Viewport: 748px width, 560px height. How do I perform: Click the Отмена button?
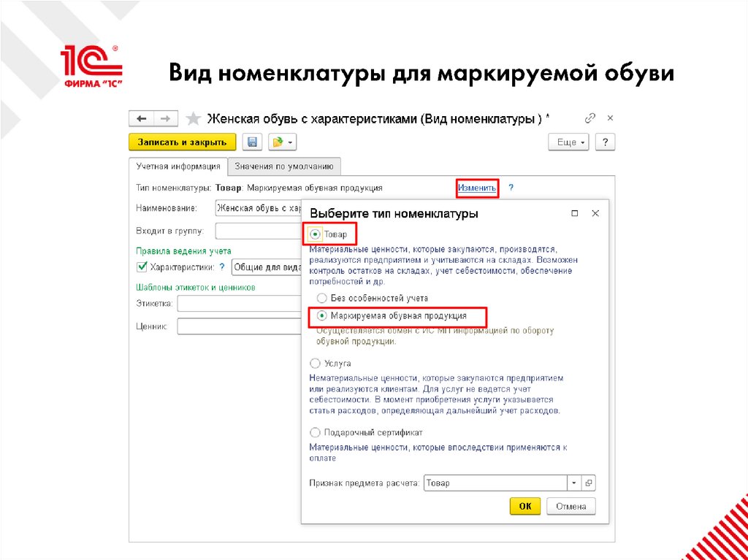click(571, 507)
